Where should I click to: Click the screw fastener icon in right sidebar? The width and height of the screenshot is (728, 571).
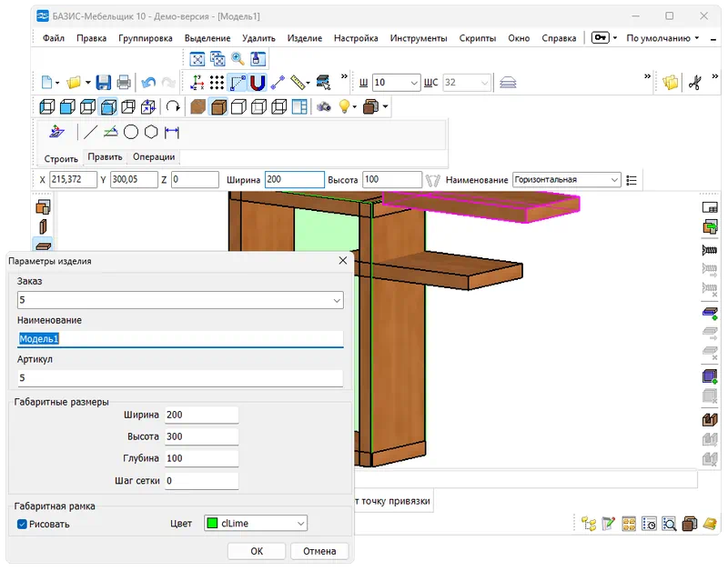[x=710, y=250]
